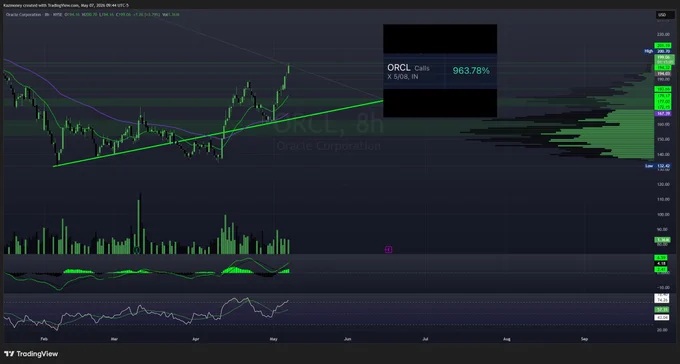The height and width of the screenshot is (364, 680).
Task: Click the Jun label on time axis
Action: [347, 339]
